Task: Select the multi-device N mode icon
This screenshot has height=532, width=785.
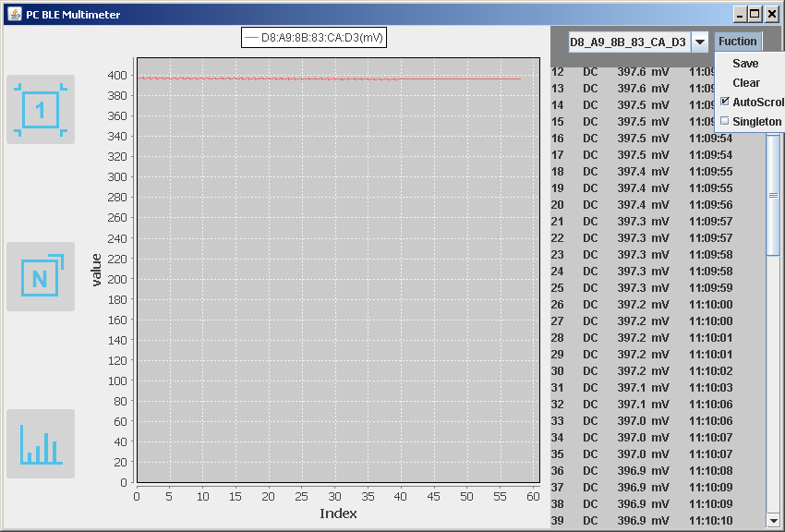Action: [x=40, y=276]
